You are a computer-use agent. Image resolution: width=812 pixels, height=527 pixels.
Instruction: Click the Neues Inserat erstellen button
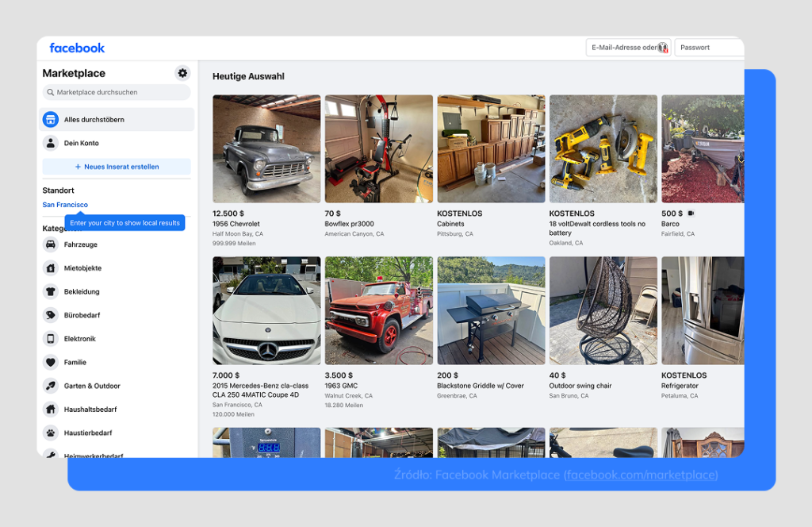[117, 167]
